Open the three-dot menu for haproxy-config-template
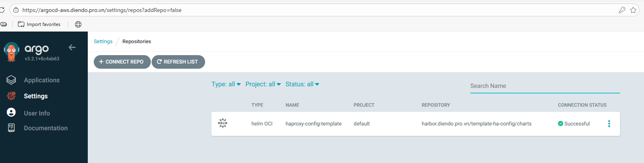Image resolution: width=644 pixels, height=163 pixels. click(x=609, y=124)
